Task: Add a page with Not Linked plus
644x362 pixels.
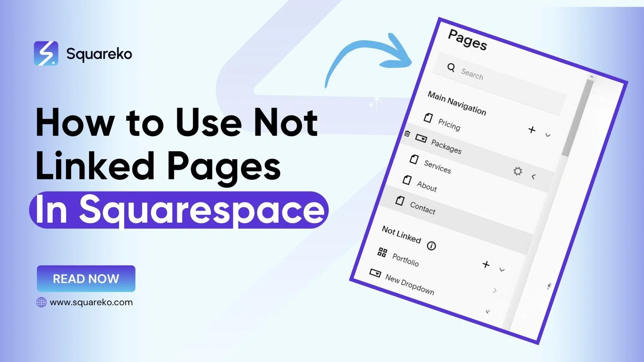Action: (486, 264)
